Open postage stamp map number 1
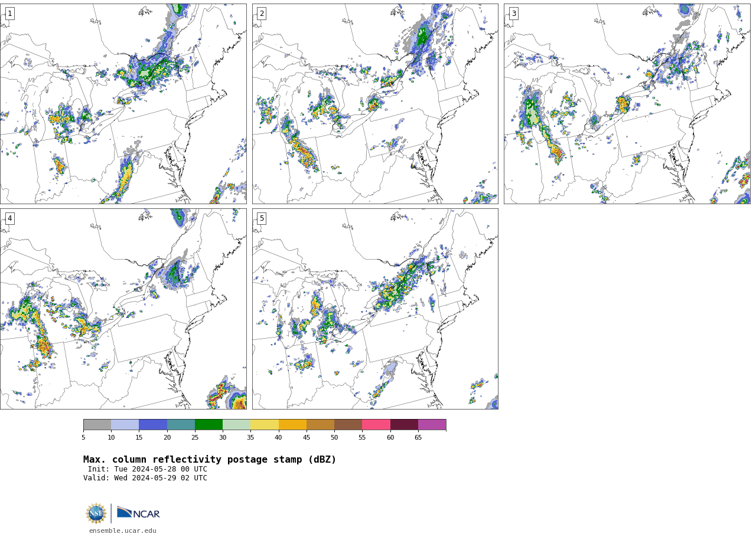 click(x=123, y=104)
